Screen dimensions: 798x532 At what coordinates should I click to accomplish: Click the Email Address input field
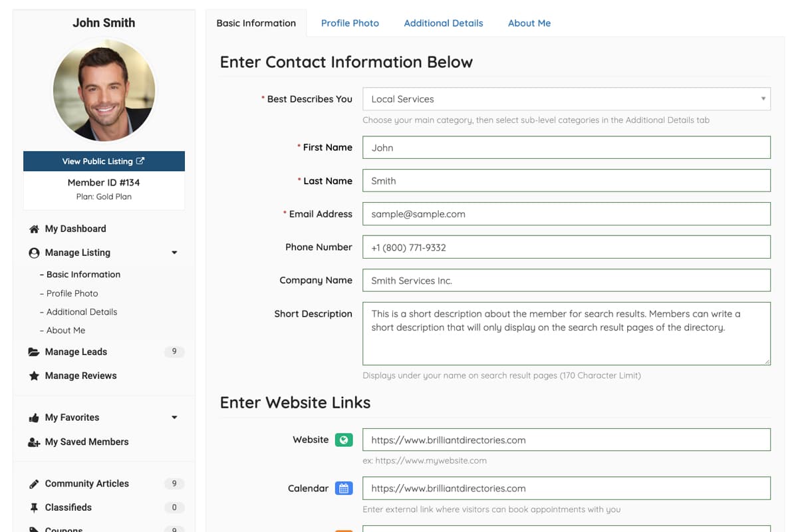(x=567, y=214)
